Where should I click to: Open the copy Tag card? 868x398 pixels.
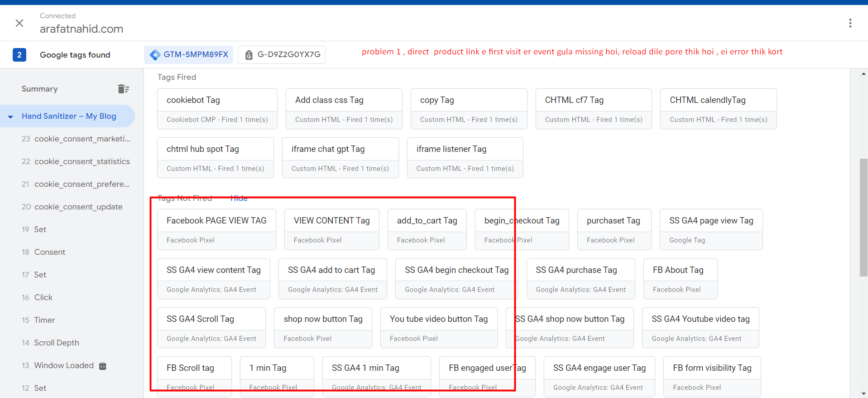[469, 109]
